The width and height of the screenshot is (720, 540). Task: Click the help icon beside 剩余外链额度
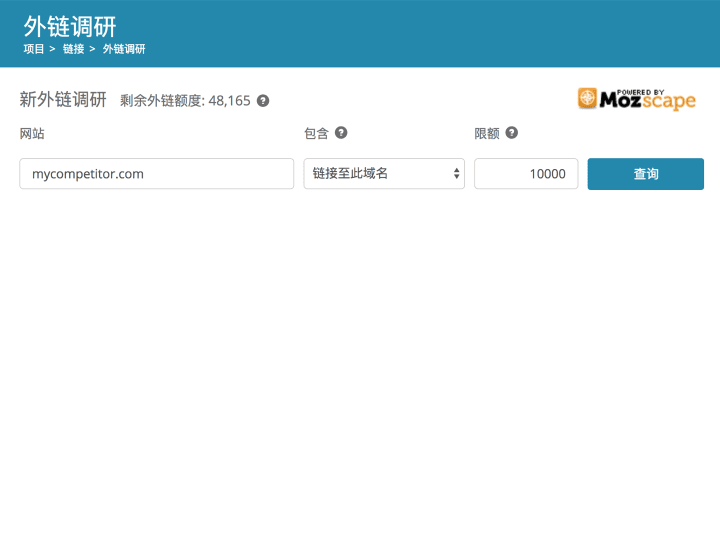(x=263, y=101)
